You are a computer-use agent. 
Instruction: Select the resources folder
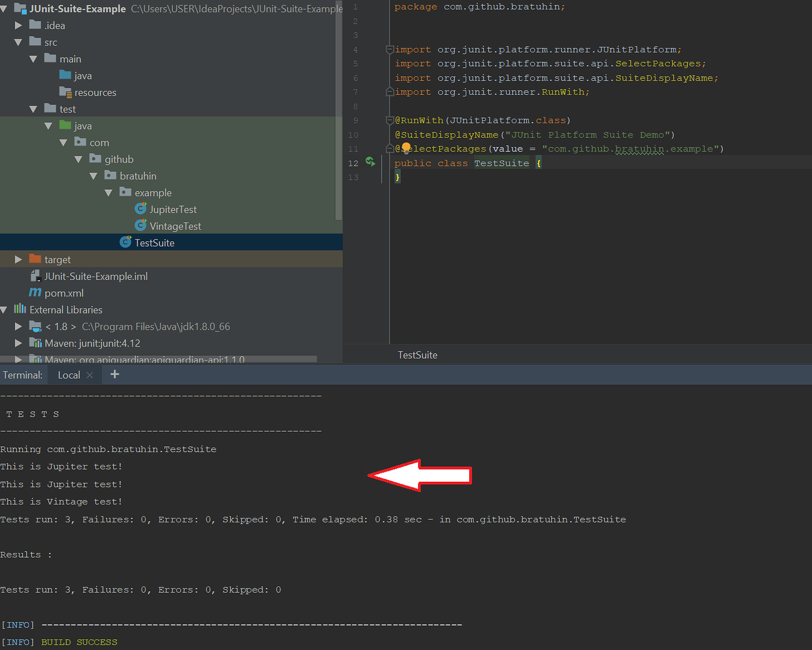pyautogui.click(x=95, y=93)
